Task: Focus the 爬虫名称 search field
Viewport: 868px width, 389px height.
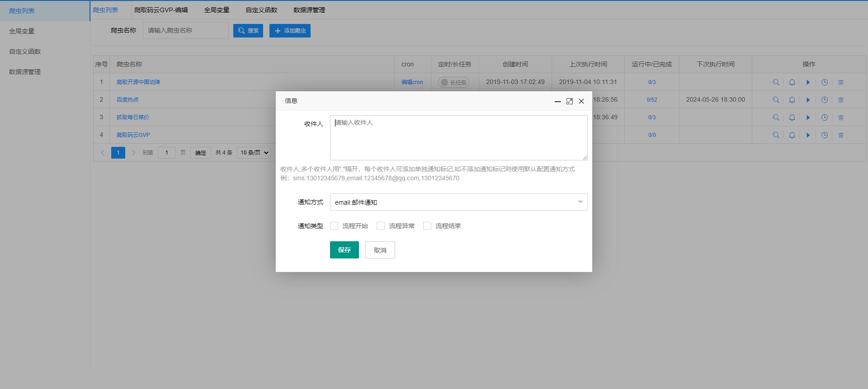Action: click(186, 31)
